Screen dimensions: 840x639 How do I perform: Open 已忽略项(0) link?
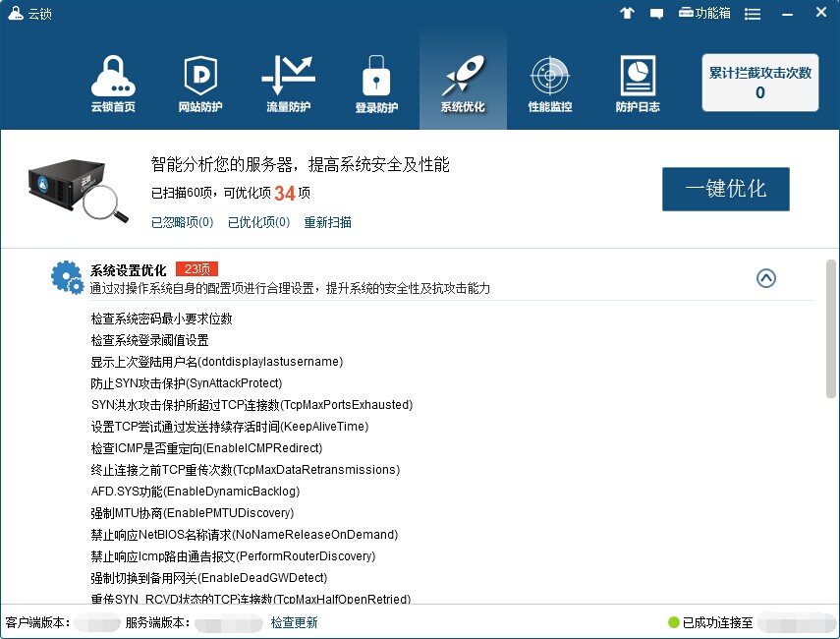coord(182,223)
